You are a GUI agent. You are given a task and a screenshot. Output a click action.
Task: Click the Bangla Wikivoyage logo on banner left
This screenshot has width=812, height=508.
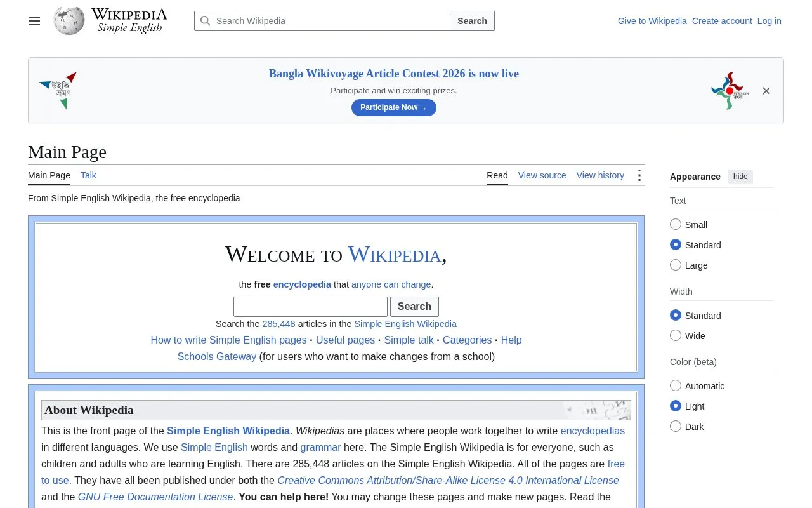coord(58,91)
